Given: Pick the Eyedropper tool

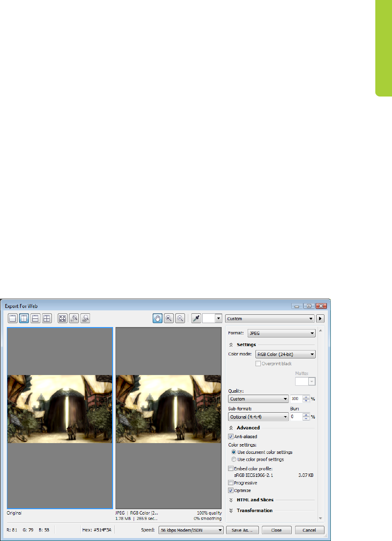Looking at the screenshot, I should point(196,318).
